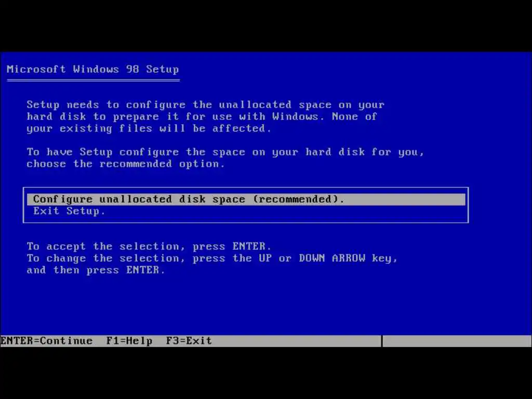Click ENTER=Continue in the status bar

point(46,341)
